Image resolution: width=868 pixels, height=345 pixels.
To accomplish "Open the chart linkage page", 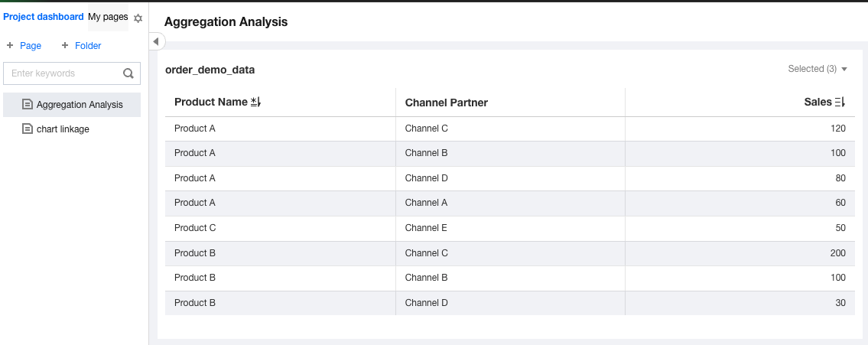I will click(63, 129).
